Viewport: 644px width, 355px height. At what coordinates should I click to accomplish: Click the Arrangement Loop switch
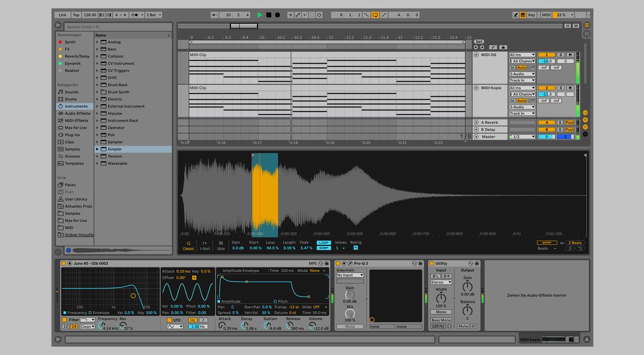pos(375,15)
